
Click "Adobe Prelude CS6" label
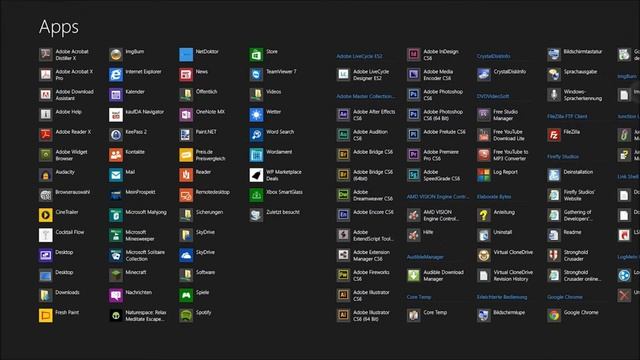(x=444, y=132)
